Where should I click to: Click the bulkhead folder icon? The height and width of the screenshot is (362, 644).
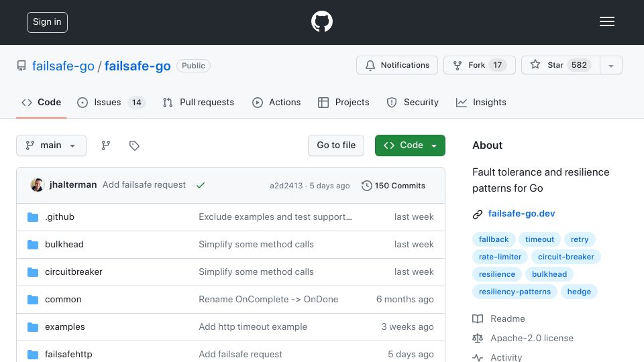33,245
